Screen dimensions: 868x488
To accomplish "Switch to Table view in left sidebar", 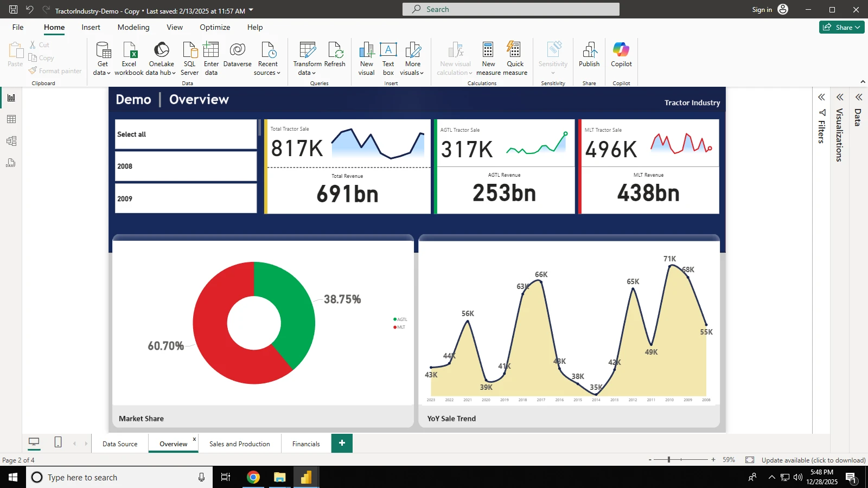I will (11, 119).
